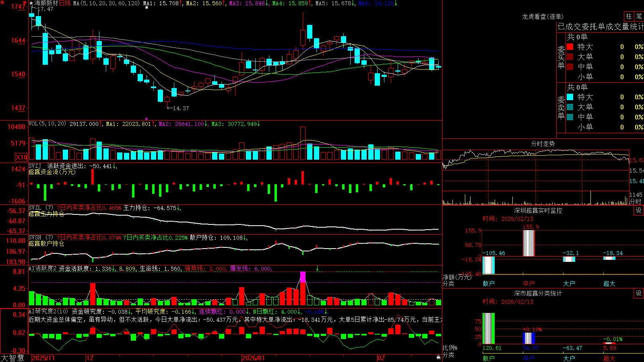Click the 委买单 section label
This screenshot has width=644, height=362.
click(x=561, y=58)
